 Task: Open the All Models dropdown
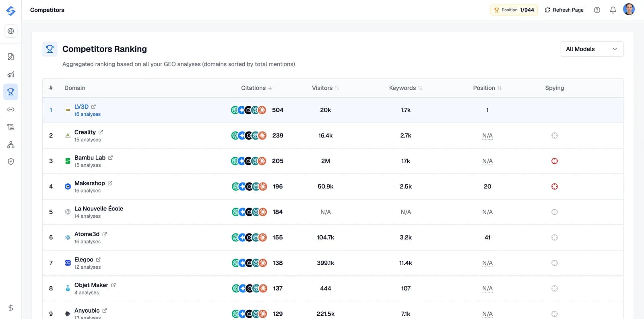(592, 49)
